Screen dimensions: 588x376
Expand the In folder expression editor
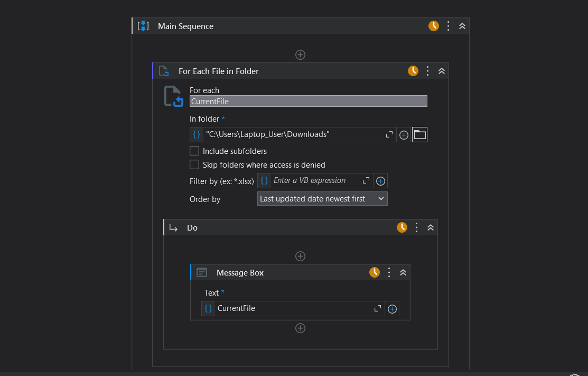point(389,135)
